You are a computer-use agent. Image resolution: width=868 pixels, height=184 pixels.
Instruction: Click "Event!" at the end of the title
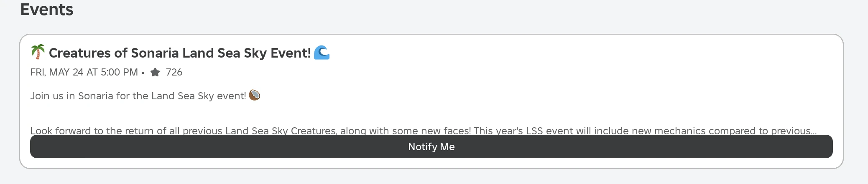click(291, 53)
